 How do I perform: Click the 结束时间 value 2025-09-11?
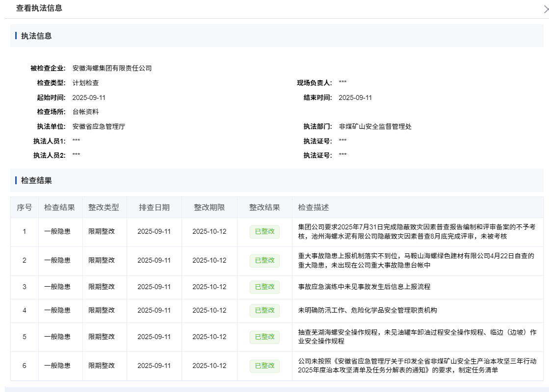(x=355, y=98)
